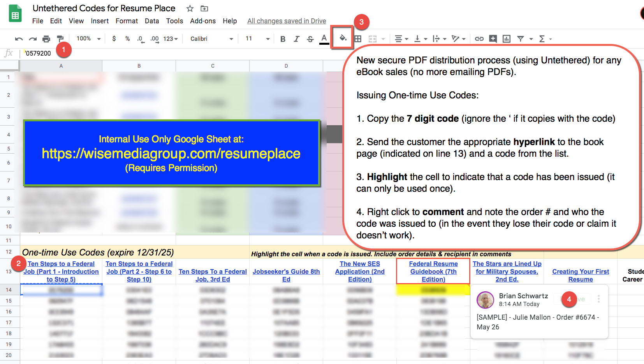Open the Format menu
The height and width of the screenshot is (364, 644).
pyautogui.click(x=127, y=21)
